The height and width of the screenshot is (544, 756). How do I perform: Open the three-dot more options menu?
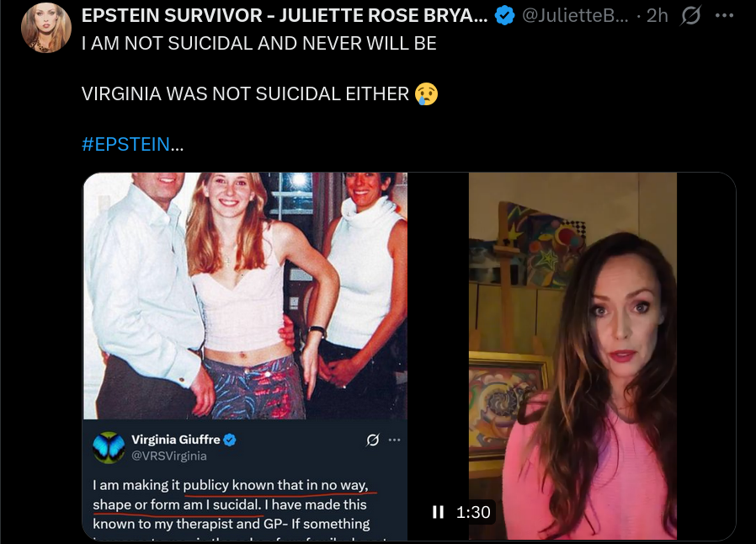pyautogui.click(x=724, y=15)
